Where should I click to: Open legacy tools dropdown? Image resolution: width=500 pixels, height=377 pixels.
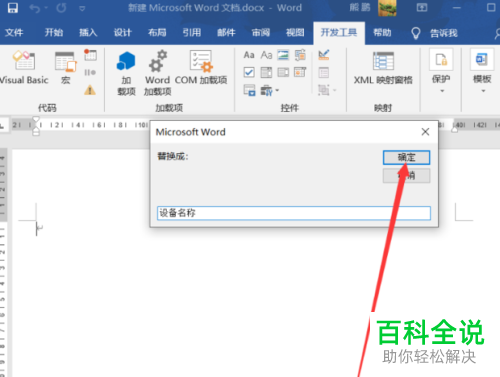(x=270, y=90)
